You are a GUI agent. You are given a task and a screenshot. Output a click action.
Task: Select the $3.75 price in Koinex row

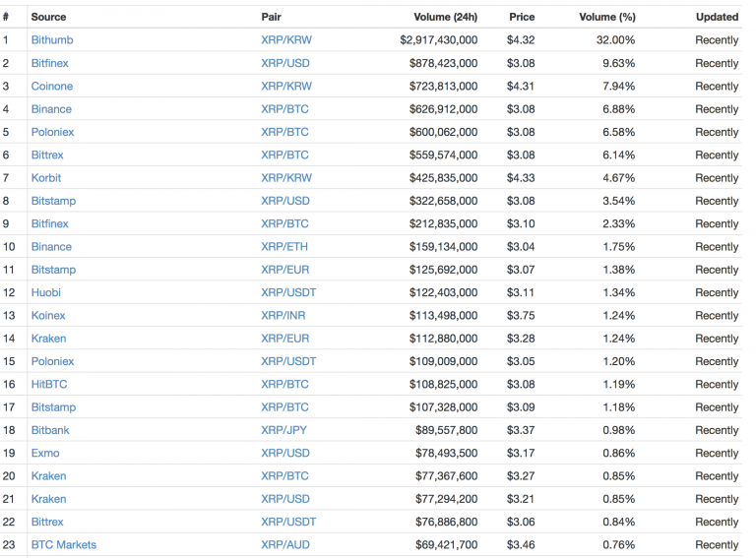click(x=521, y=316)
